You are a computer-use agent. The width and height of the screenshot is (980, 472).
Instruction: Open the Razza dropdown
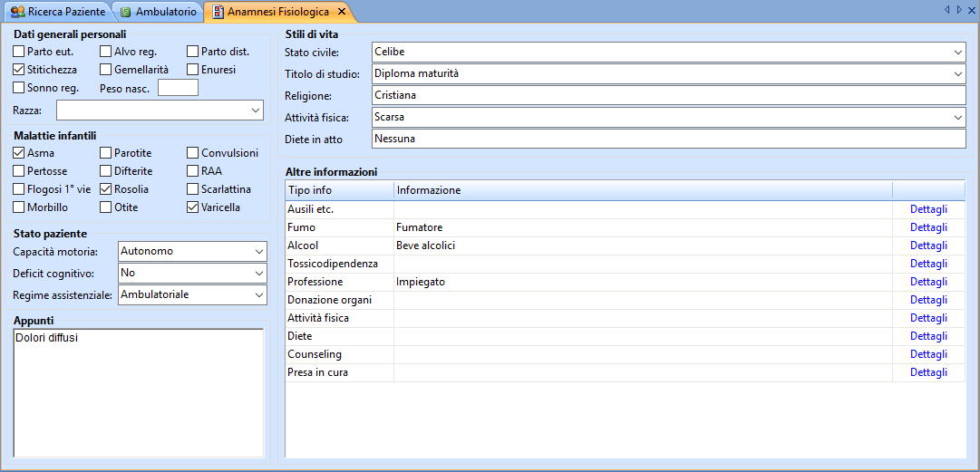tap(256, 111)
